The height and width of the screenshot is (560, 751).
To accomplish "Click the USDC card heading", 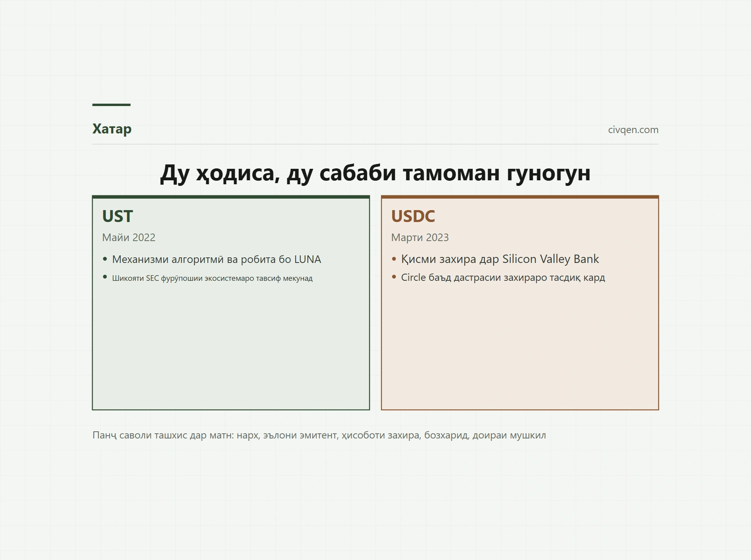I will [x=413, y=216].
